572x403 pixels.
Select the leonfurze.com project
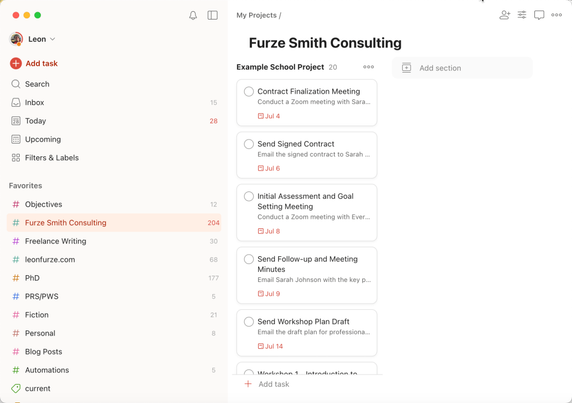(114, 260)
